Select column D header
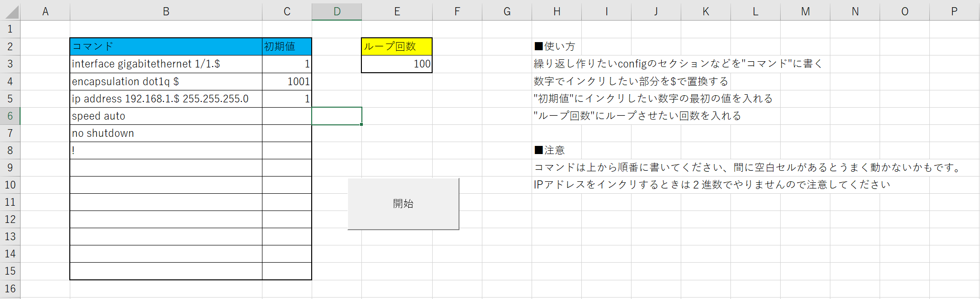 pyautogui.click(x=337, y=11)
